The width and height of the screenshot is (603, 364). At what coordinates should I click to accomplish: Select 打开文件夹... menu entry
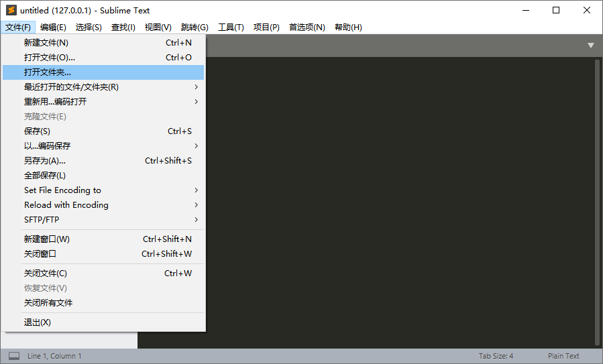click(103, 72)
